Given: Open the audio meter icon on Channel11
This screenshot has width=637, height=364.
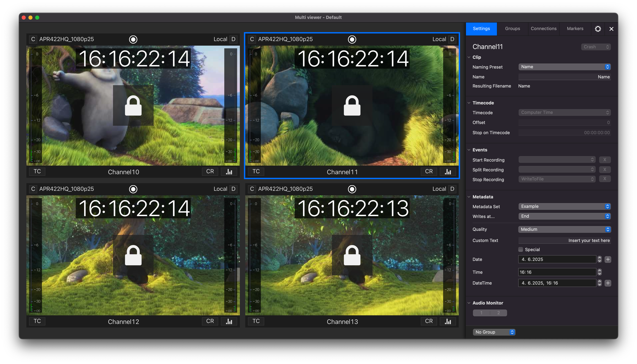Looking at the screenshot, I should click(x=448, y=172).
